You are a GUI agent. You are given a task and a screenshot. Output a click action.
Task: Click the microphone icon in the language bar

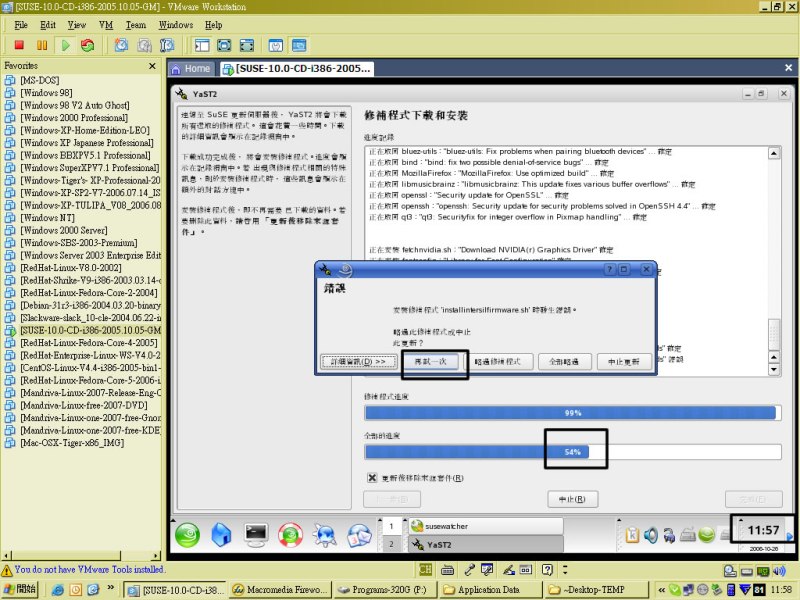click(469, 569)
